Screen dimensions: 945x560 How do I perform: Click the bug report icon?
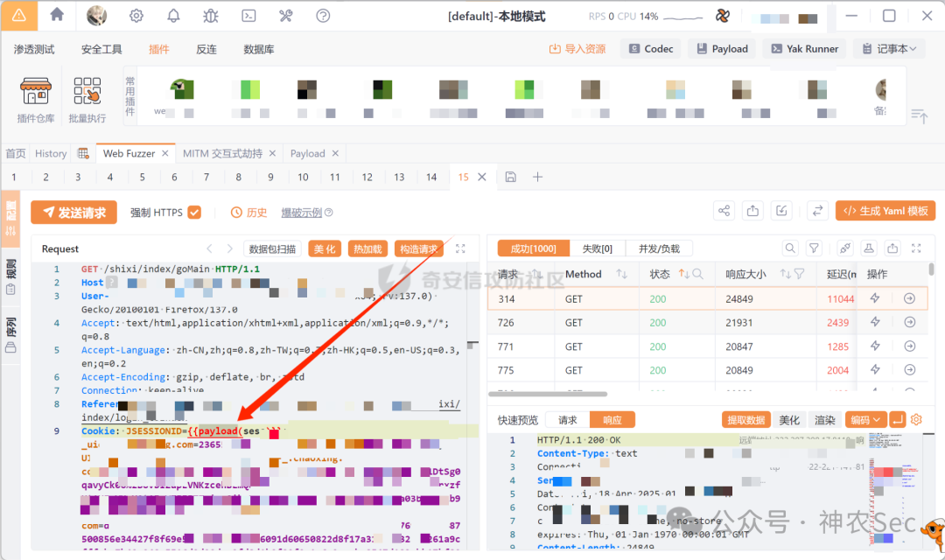[x=211, y=16]
